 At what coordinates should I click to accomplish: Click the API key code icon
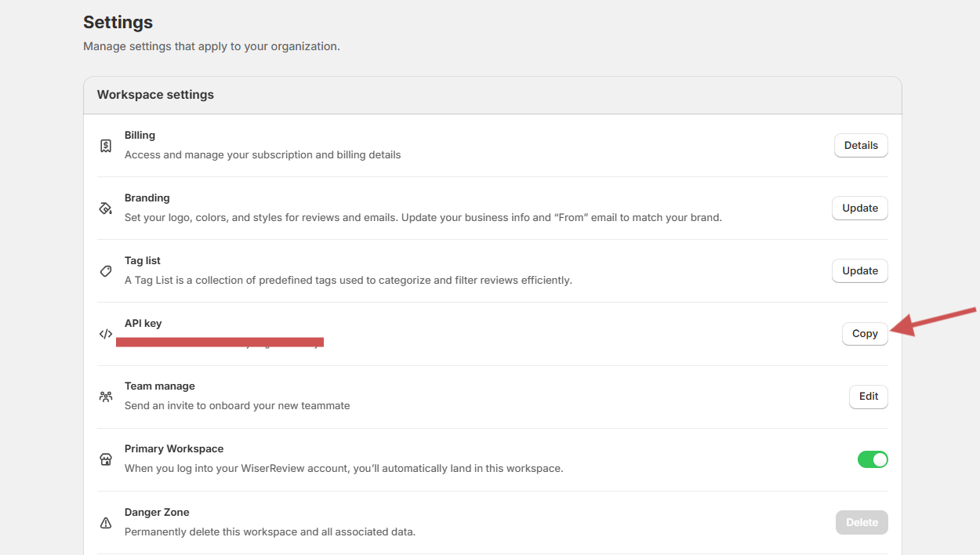click(x=106, y=334)
